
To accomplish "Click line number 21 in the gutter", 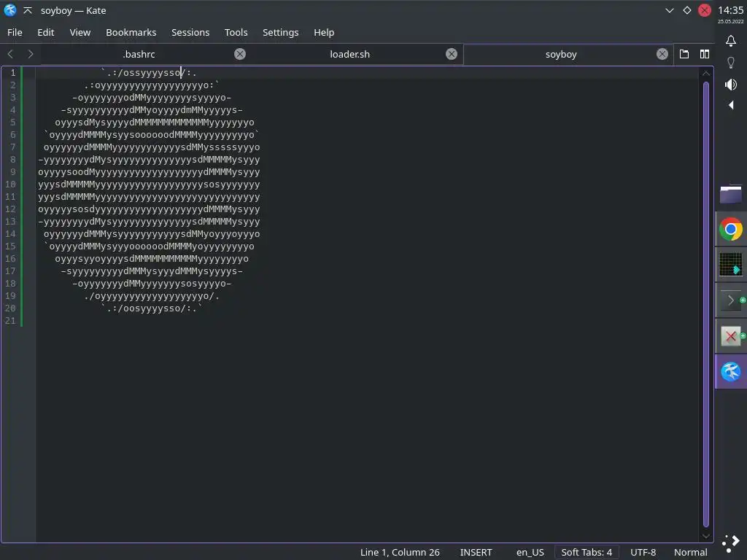I will click(x=10, y=321).
